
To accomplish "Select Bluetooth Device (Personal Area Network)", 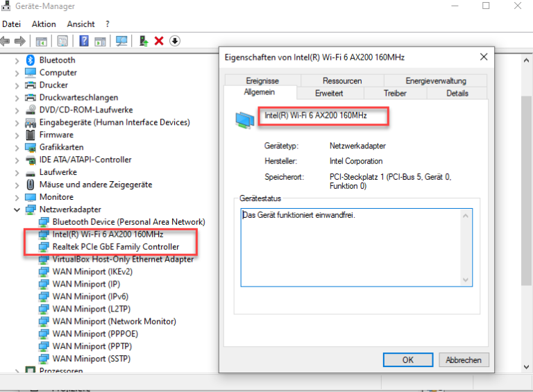I will pyautogui.click(x=129, y=222).
